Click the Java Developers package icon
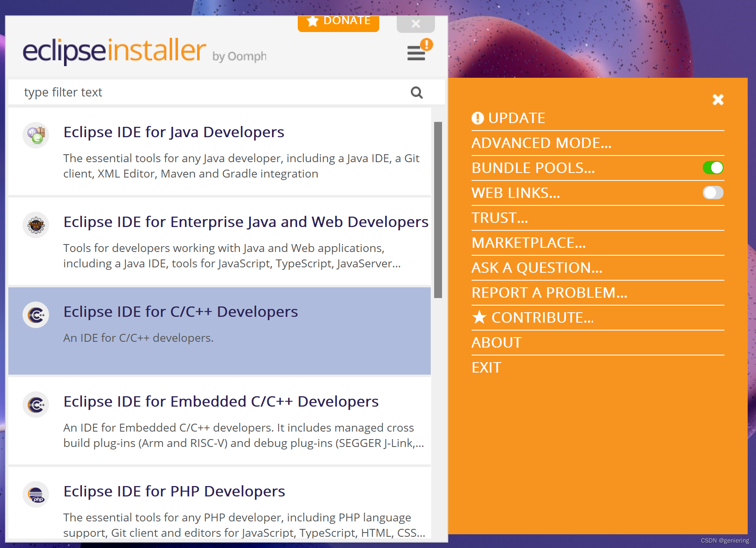This screenshot has width=756, height=548. 36,135
